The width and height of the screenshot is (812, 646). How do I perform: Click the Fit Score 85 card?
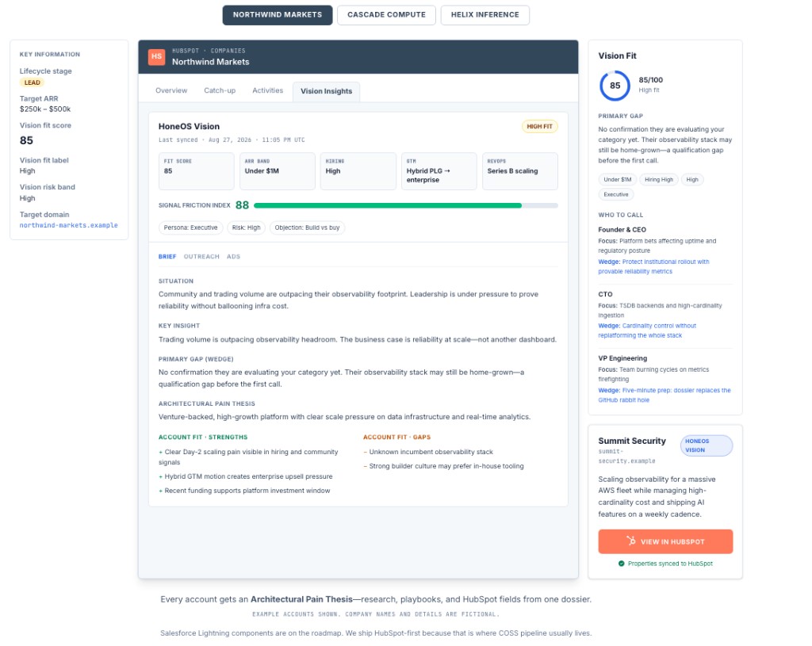tap(196, 171)
